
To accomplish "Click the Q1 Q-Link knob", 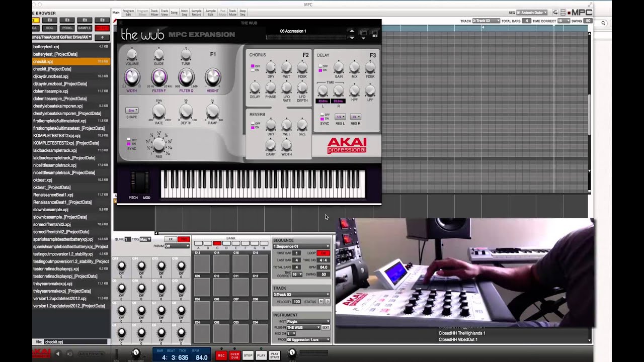I will coord(121,332).
